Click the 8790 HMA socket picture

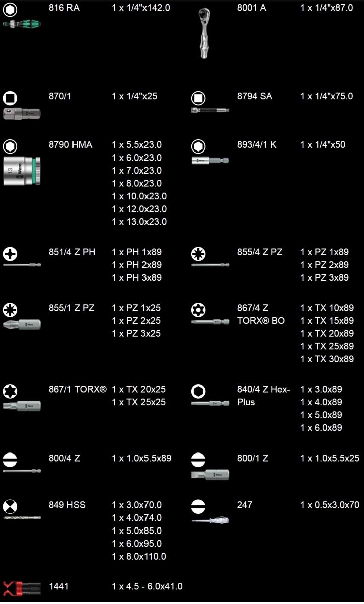click(x=22, y=171)
